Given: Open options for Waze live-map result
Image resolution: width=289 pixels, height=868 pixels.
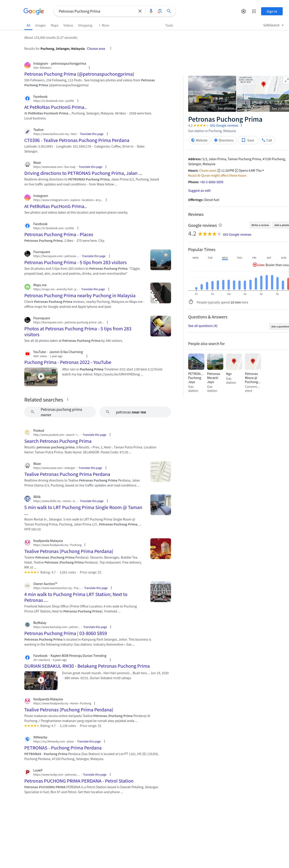Looking at the screenshot, I should tap(106, 167).
